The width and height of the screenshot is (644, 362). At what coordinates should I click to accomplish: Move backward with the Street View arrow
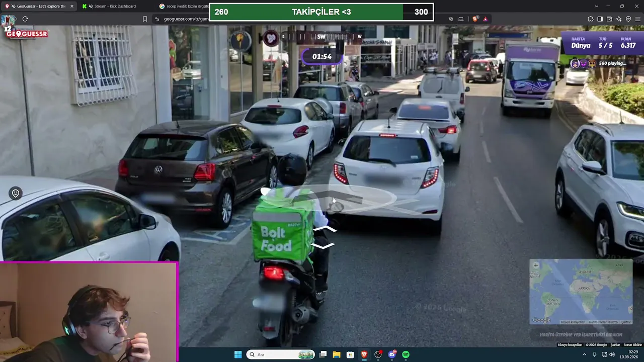point(323,245)
